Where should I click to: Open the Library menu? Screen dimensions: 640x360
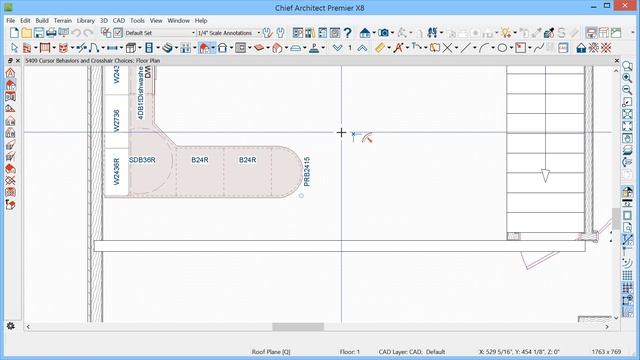pos(86,20)
